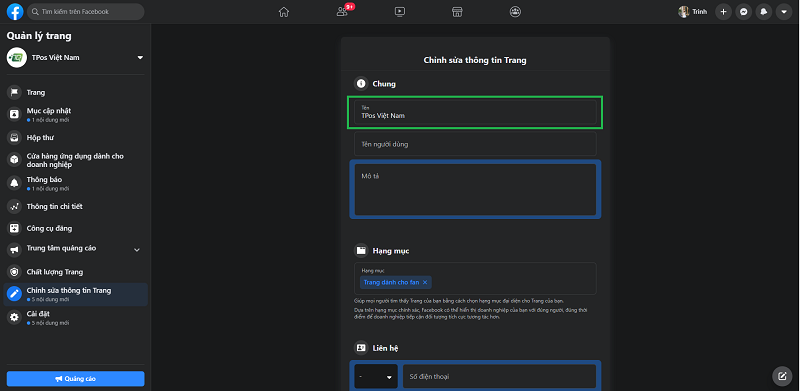
Task: Open Thông tin chi tiết menu item
Action: [76, 206]
